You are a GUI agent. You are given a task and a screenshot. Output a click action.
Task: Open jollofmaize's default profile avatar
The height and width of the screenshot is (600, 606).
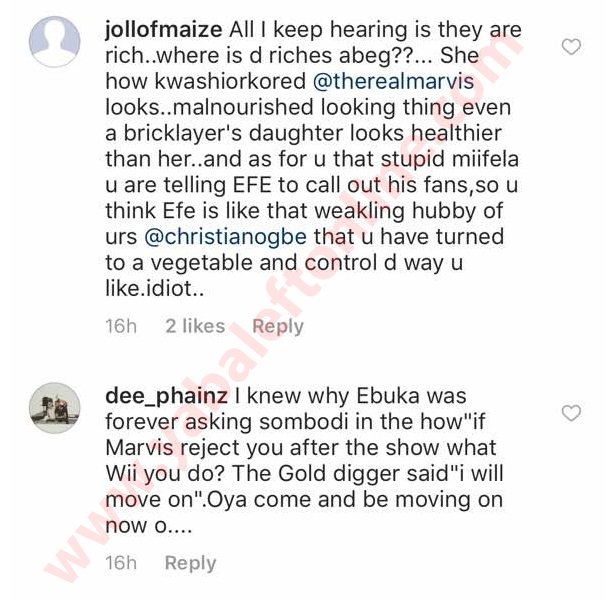(54, 42)
